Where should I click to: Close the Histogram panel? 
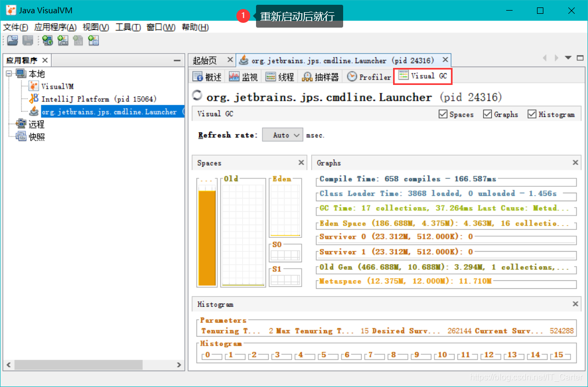tap(575, 304)
